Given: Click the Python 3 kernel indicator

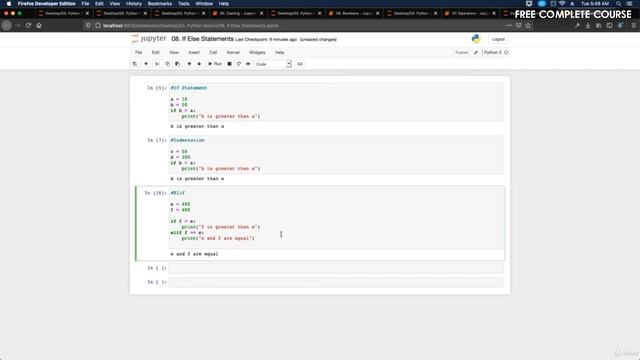Looking at the screenshot, I should pyautogui.click(x=492, y=53).
